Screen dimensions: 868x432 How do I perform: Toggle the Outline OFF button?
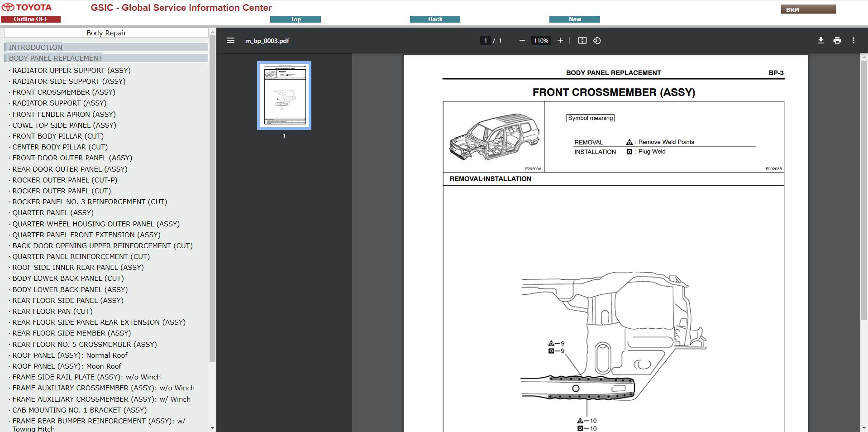pos(31,19)
